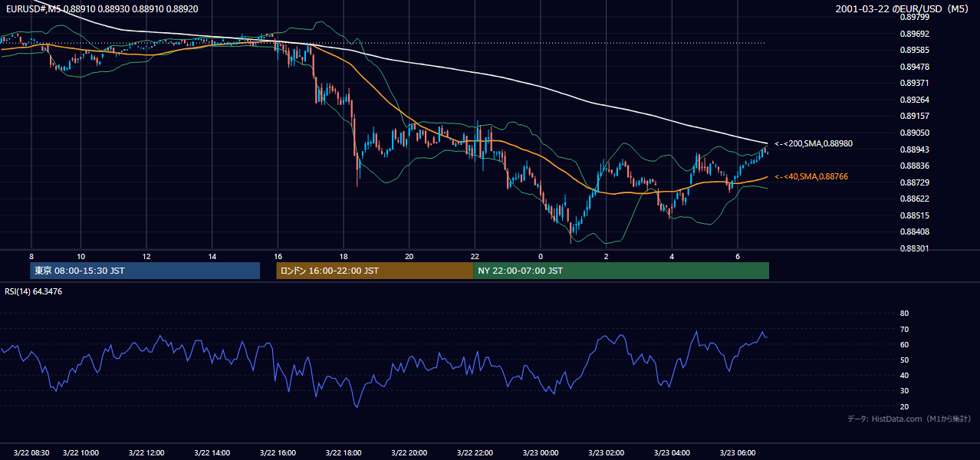The image size is (980, 460).
Task: Click RSI scale value 50
Action: (x=904, y=360)
